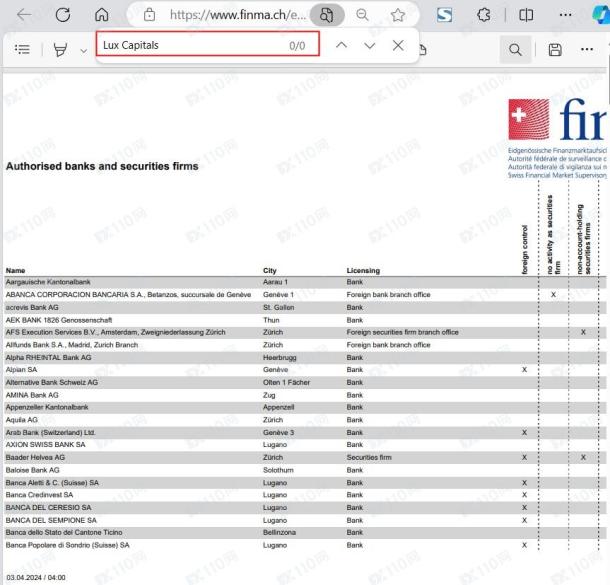Open the Extensions puzzle-piece icon

click(x=484, y=15)
